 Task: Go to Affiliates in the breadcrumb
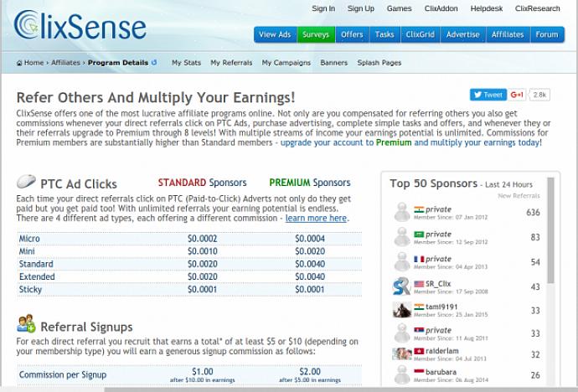click(65, 63)
